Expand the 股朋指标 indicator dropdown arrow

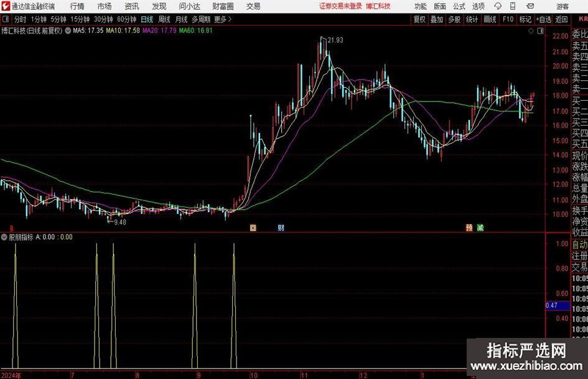pyautogui.click(x=4, y=237)
